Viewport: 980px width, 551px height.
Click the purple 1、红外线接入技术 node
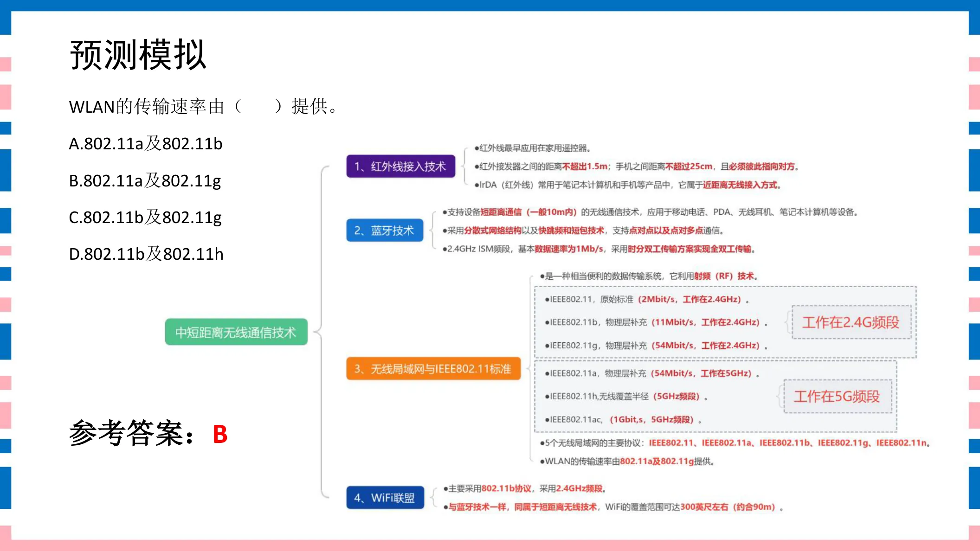(400, 166)
